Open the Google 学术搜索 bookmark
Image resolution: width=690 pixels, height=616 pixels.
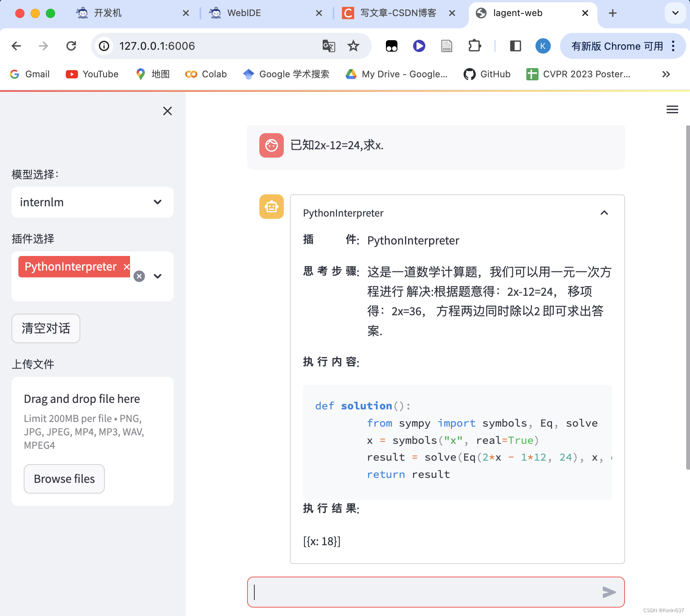pos(286,74)
